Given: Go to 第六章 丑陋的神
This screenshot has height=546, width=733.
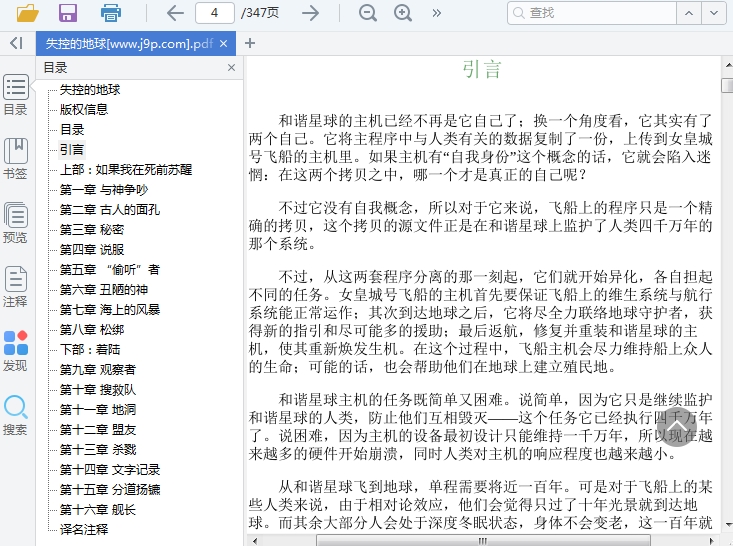Looking at the screenshot, I should point(103,290).
